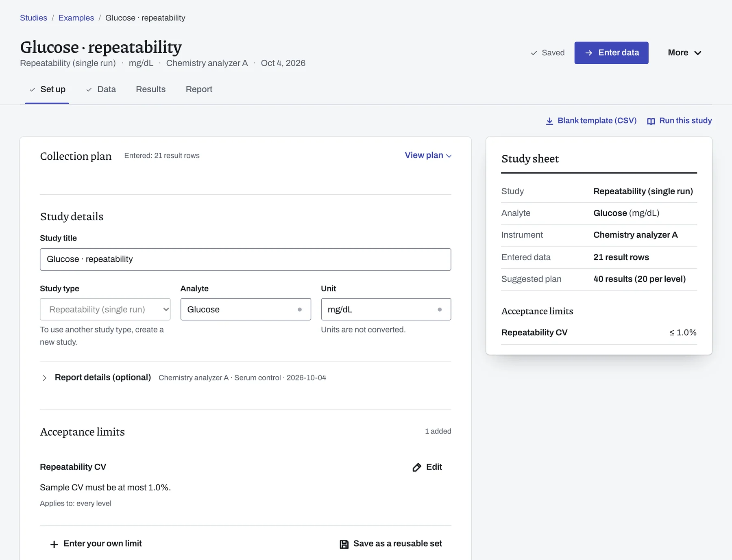Expand the View plan chevron

point(449,156)
